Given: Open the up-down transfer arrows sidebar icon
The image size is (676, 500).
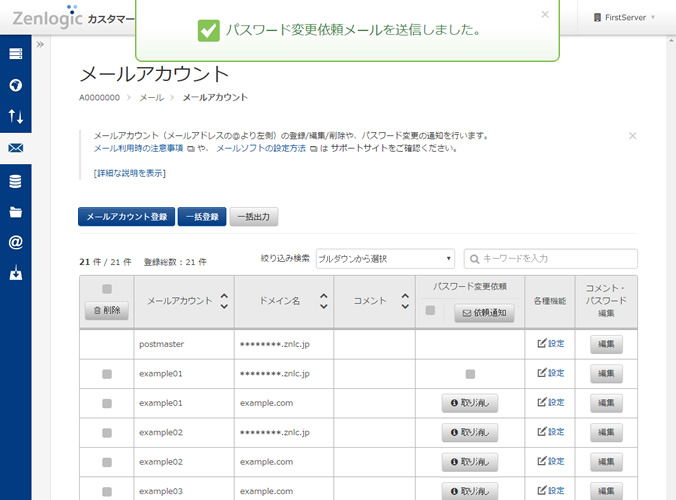Looking at the screenshot, I should click(x=16, y=116).
